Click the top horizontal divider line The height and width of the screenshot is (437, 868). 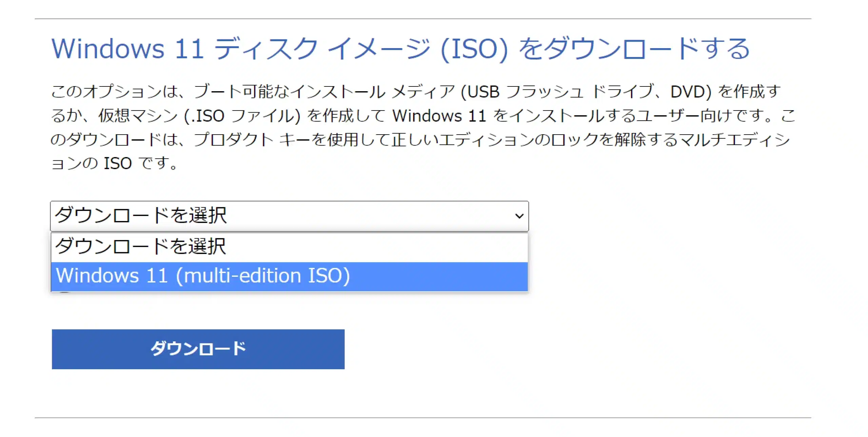click(423, 19)
